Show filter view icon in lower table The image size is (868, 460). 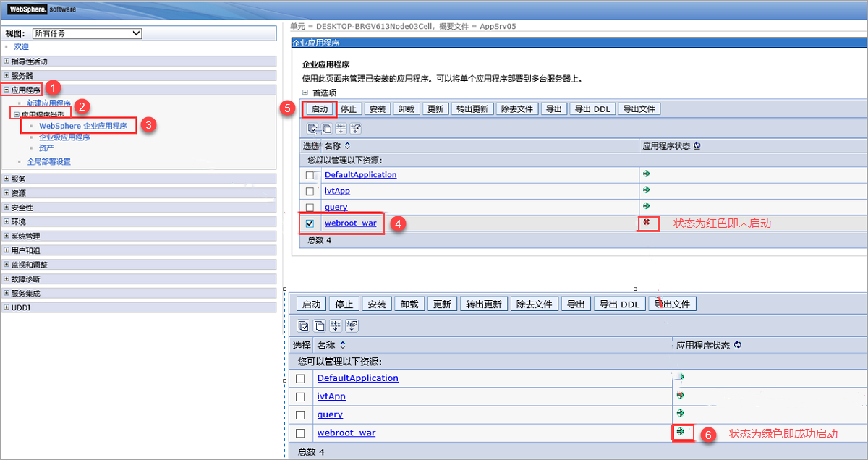[x=336, y=325]
